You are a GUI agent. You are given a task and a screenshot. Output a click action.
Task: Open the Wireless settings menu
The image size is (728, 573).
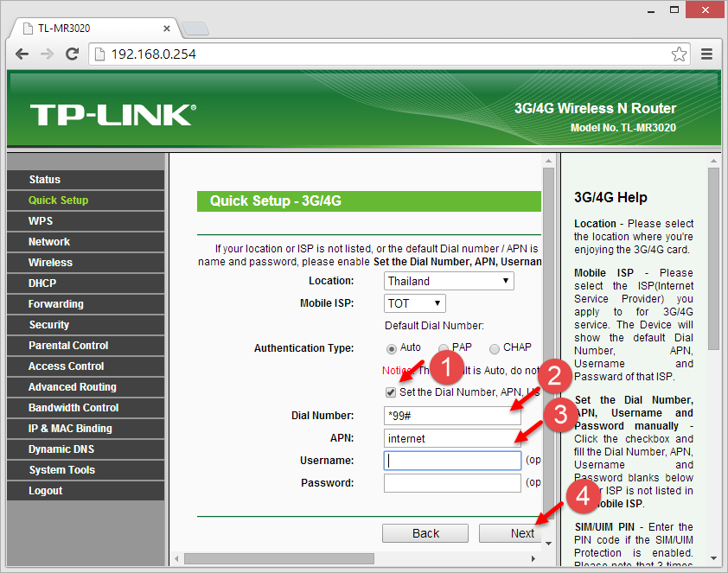86,263
